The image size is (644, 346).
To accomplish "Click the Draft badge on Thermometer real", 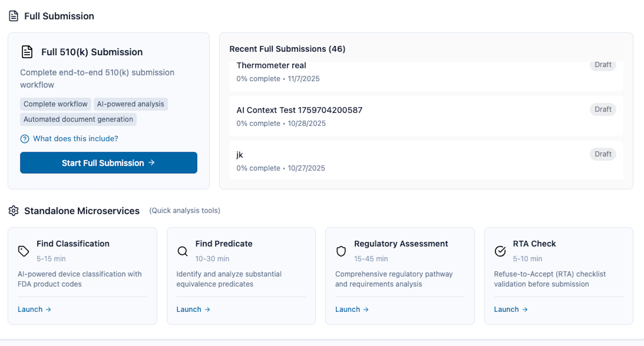I will tap(603, 65).
